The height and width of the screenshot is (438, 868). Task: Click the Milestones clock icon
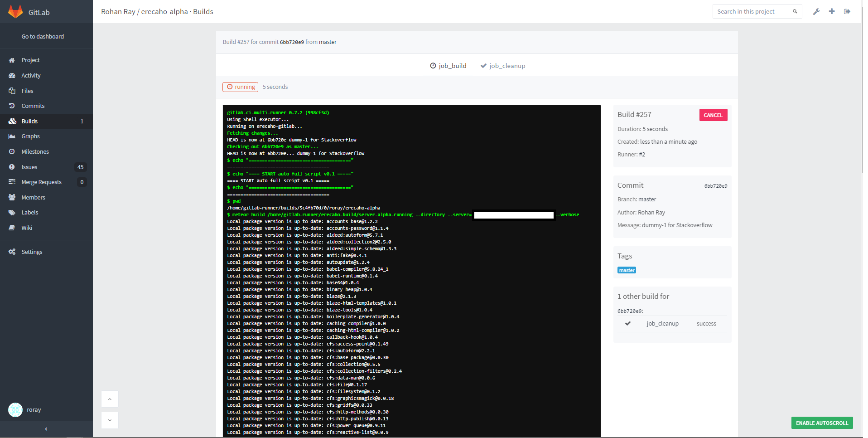pos(12,151)
